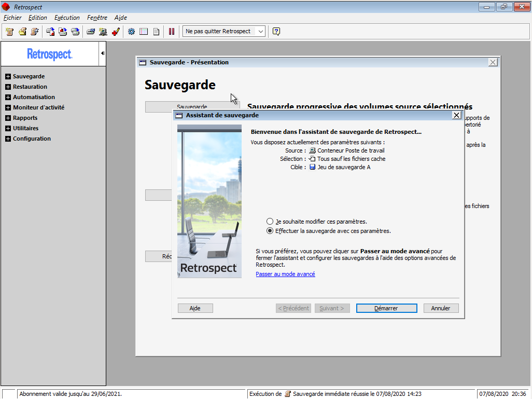Click the calendar grid toolbar icon
This screenshot has width=532, height=399.
point(144,32)
